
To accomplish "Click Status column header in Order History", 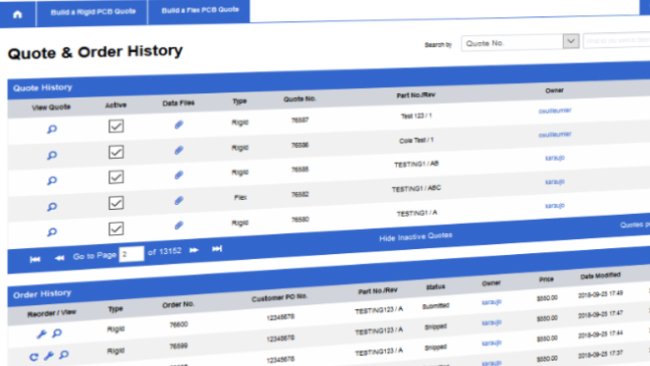I will pyautogui.click(x=435, y=287).
